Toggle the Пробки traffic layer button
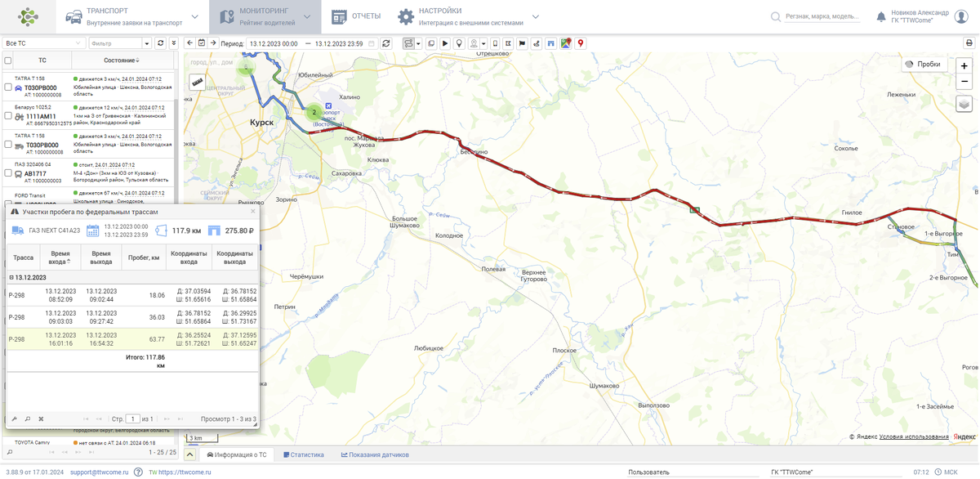 pyautogui.click(x=924, y=64)
